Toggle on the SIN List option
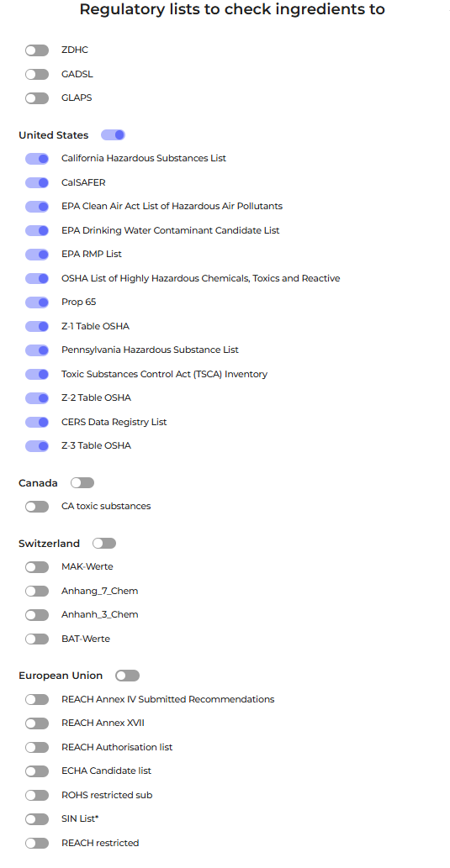This screenshot has height=868, width=450. click(x=36, y=818)
